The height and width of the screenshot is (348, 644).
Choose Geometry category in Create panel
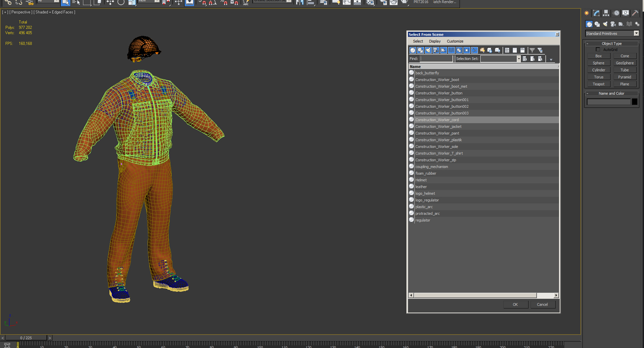(x=589, y=24)
